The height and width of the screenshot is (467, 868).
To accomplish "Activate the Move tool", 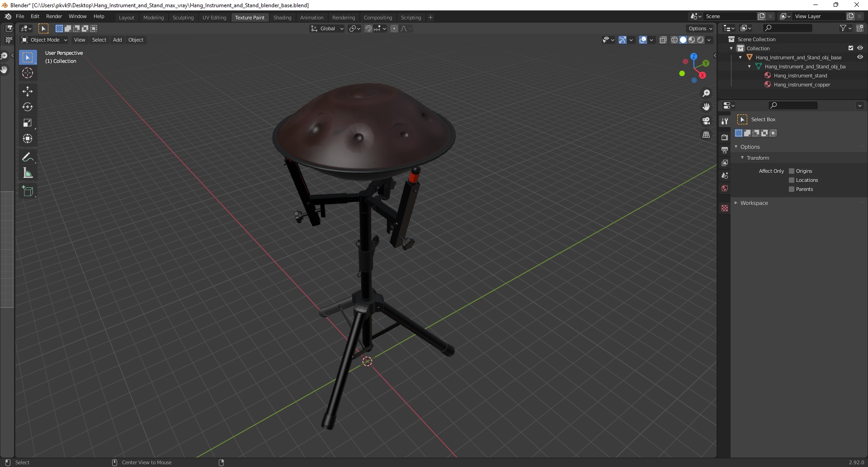I will coord(28,91).
